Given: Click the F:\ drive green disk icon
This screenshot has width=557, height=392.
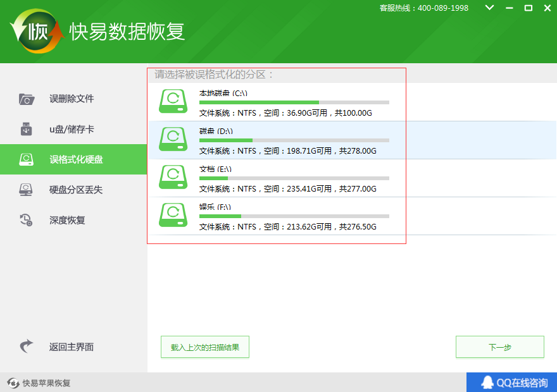Looking at the screenshot, I should coord(173,215).
